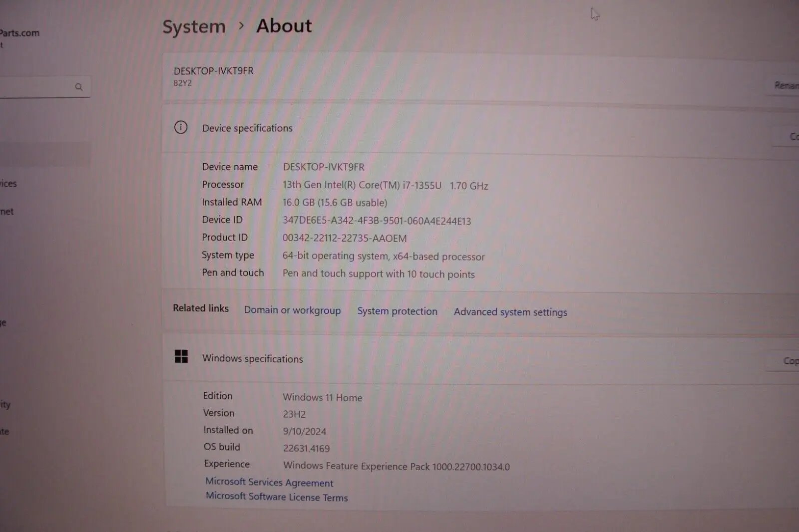Viewport: 799px width, 532px height.
Task: Select System type value 64-bit operating system
Action: 384,256
